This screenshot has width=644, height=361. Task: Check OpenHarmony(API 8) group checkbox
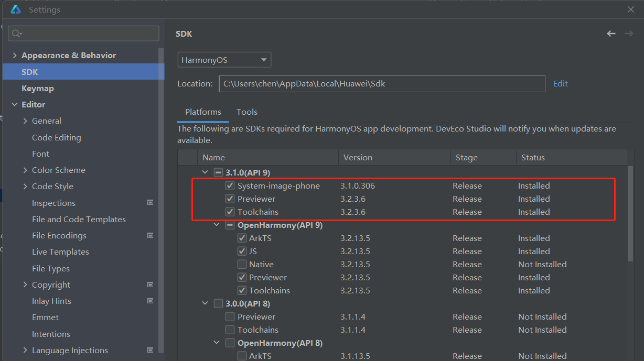tap(230, 343)
